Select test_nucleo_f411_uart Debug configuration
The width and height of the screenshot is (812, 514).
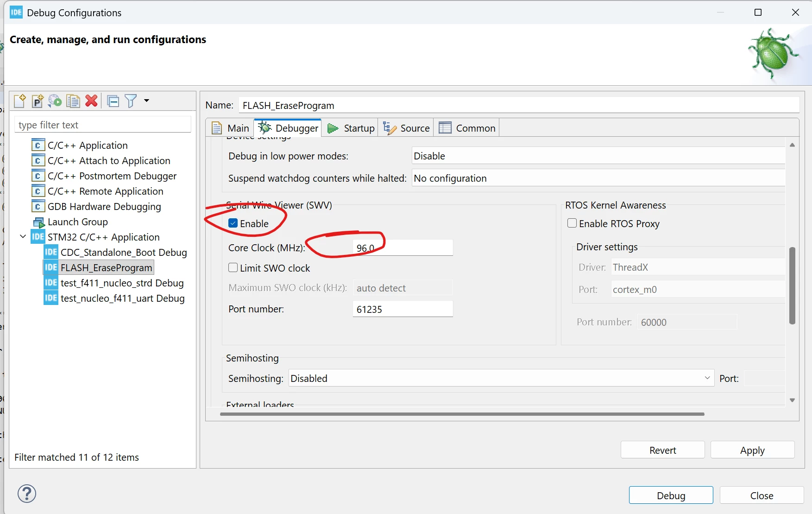(114, 298)
